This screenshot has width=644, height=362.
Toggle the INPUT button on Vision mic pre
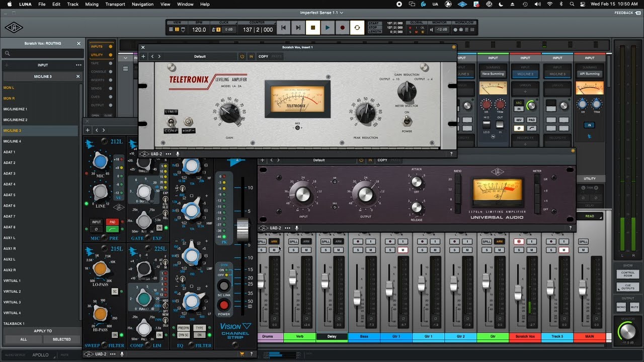coord(96,222)
